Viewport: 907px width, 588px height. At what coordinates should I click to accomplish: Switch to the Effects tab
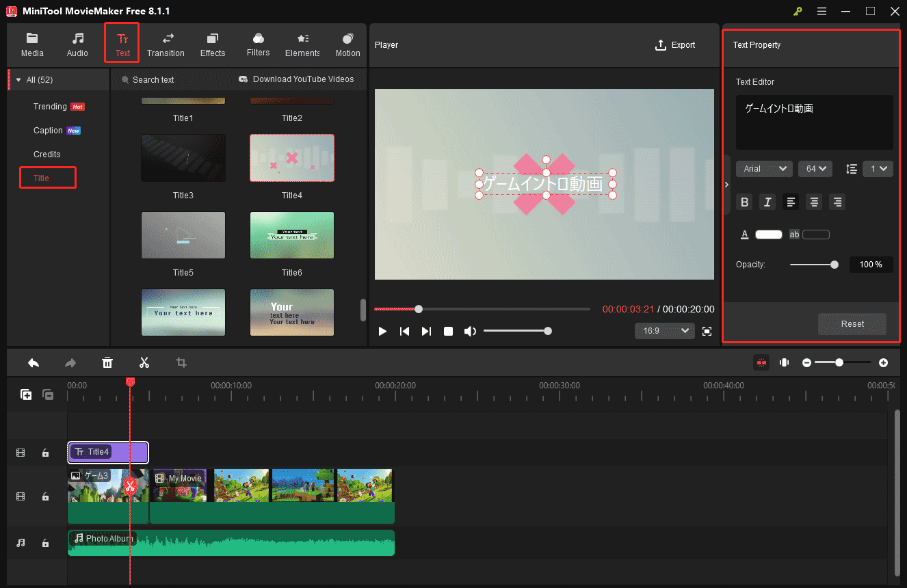(213, 44)
